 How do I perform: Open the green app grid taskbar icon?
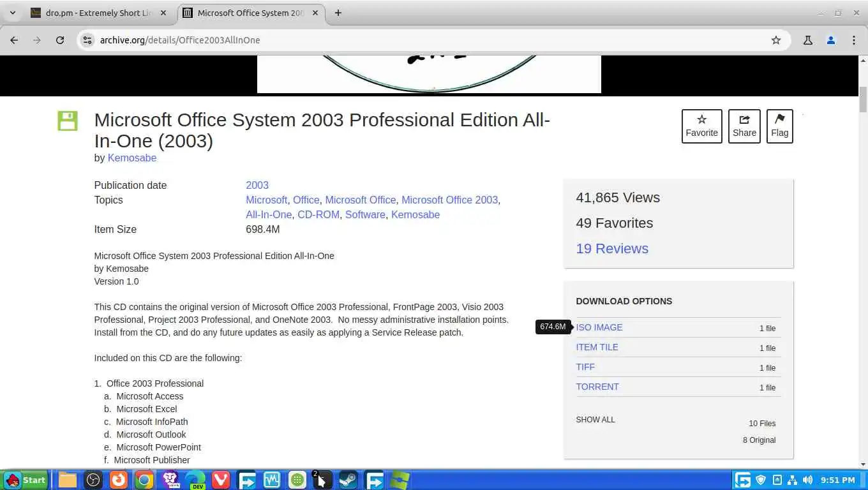pos(297,480)
